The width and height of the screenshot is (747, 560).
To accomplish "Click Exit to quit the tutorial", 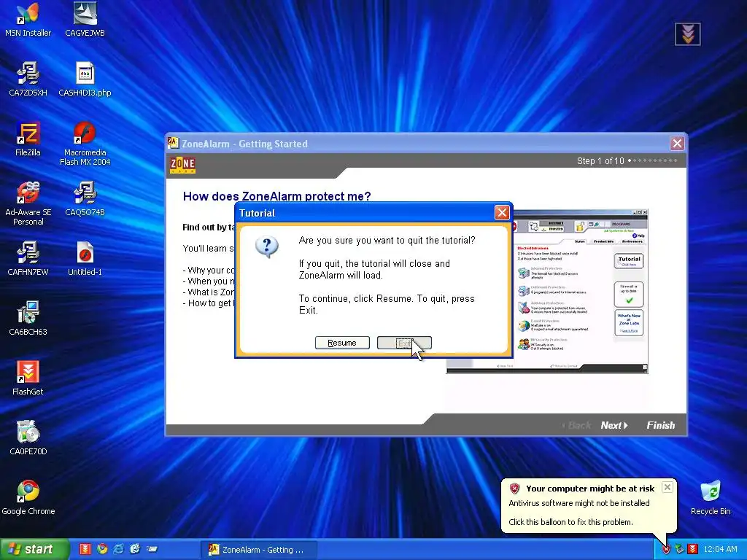I will [404, 343].
